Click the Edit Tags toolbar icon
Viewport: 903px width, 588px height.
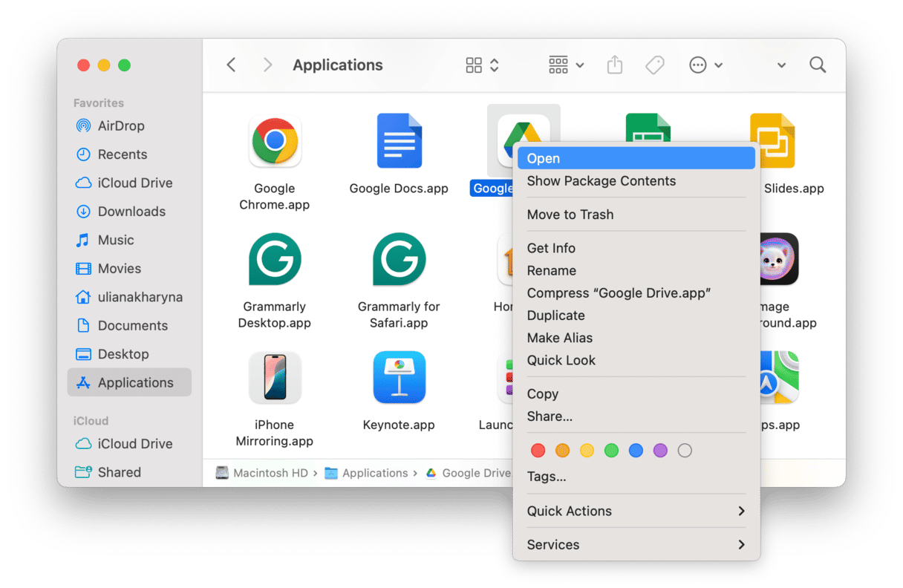pos(654,65)
